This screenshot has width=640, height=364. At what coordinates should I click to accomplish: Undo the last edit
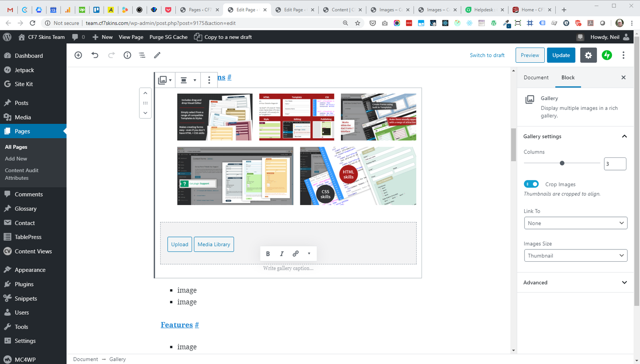click(x=95, y=55)
